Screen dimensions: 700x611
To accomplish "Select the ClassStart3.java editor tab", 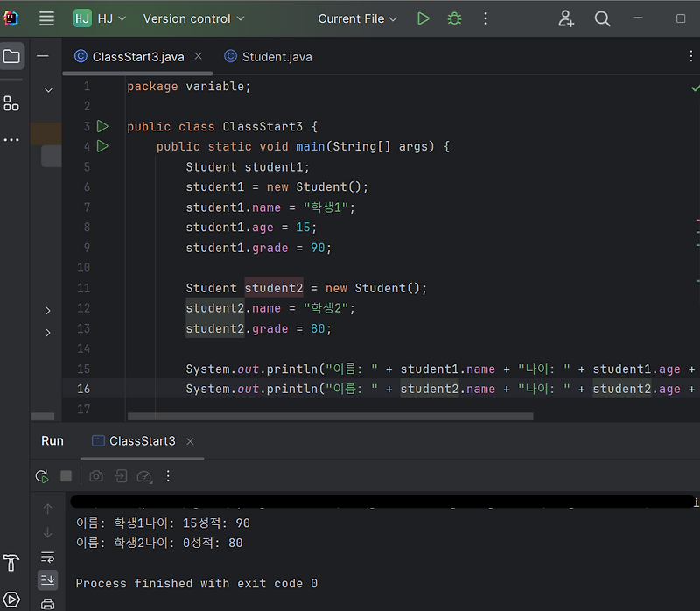I will click(x=138, y=57).
